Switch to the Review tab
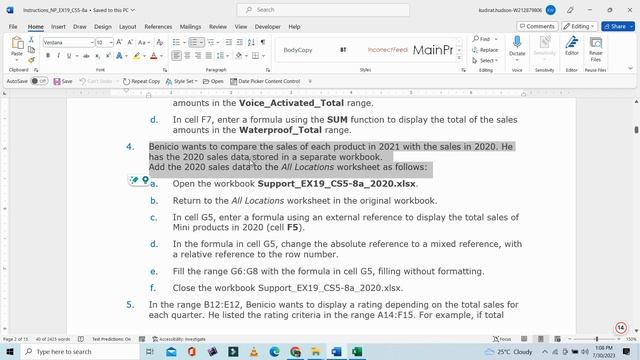 pos(218,27)
